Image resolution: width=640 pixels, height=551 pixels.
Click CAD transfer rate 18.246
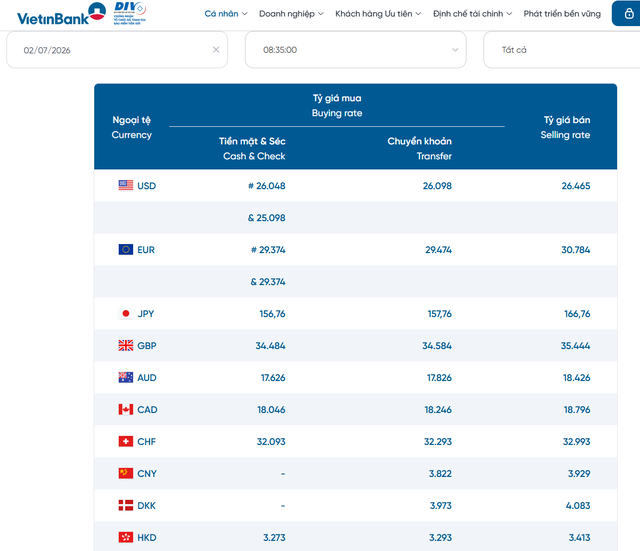[438, 410]
